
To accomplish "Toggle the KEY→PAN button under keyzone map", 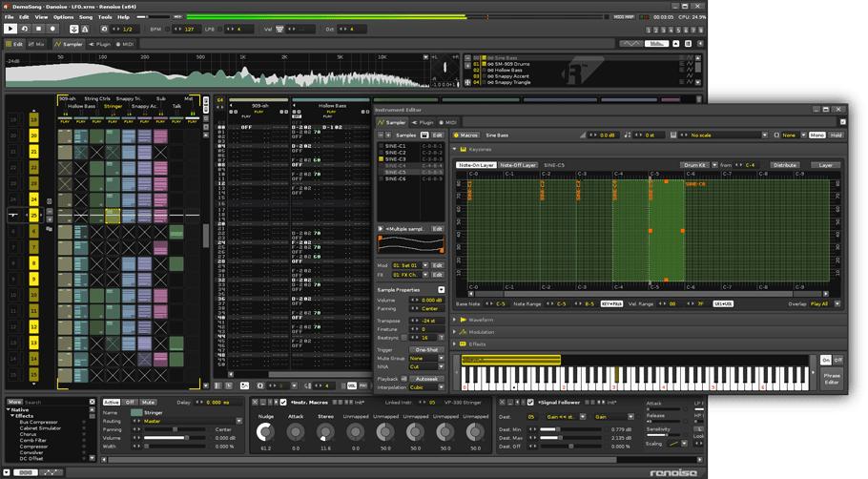I will [611, 304].
